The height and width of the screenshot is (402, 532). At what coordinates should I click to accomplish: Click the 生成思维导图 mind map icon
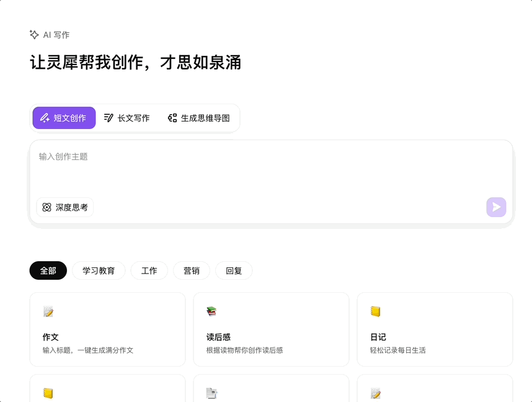tap(172, 118)
